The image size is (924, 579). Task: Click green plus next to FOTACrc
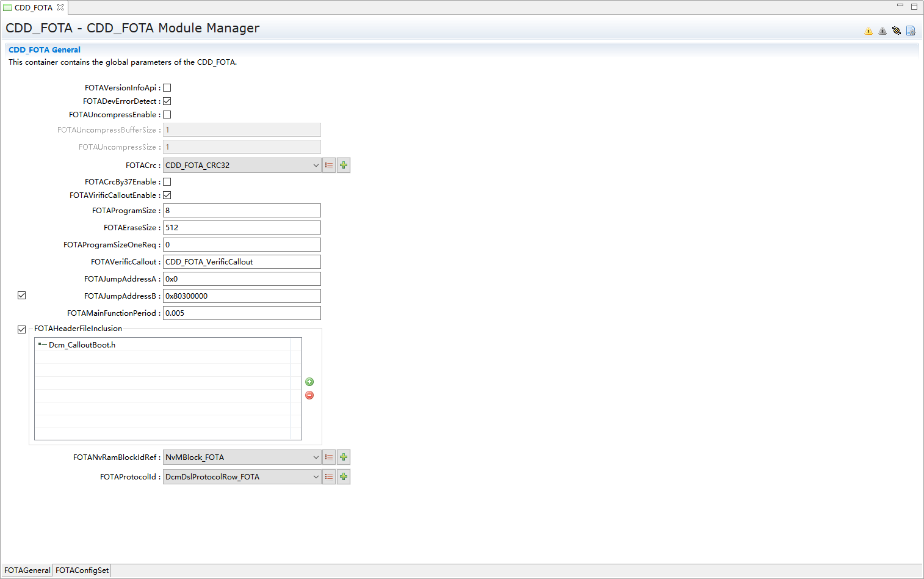344,165
